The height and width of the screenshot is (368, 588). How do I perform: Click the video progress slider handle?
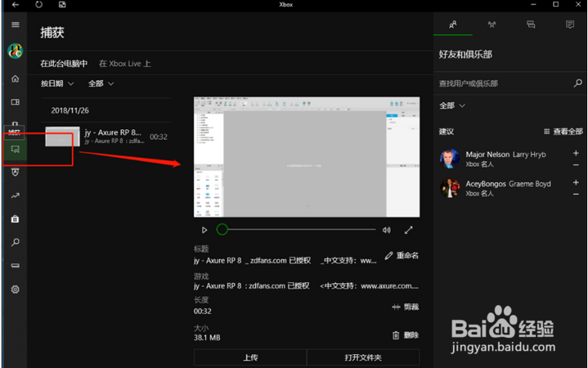pos(222,229)
